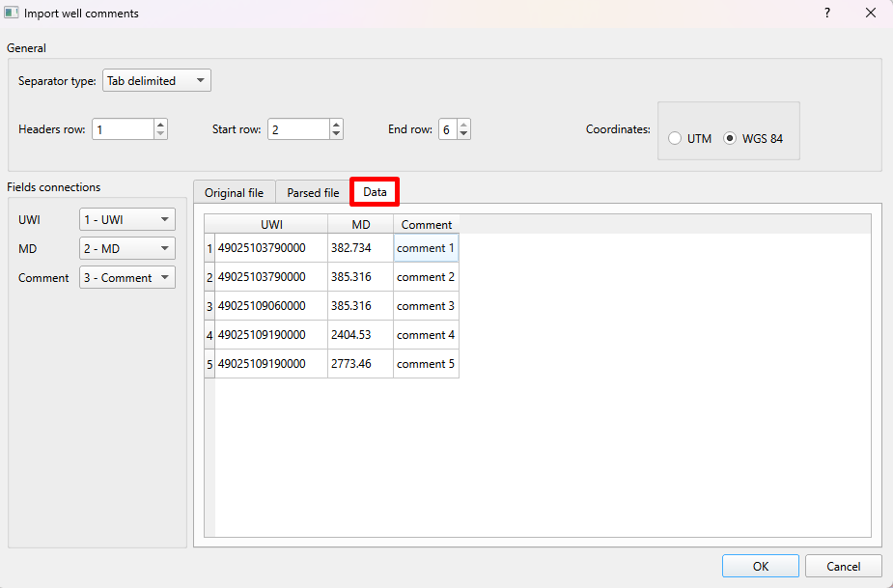Open the MD field connection dropdown
Image resolution: width=893 pixels, height=588 pixels.
click(126, 248)
